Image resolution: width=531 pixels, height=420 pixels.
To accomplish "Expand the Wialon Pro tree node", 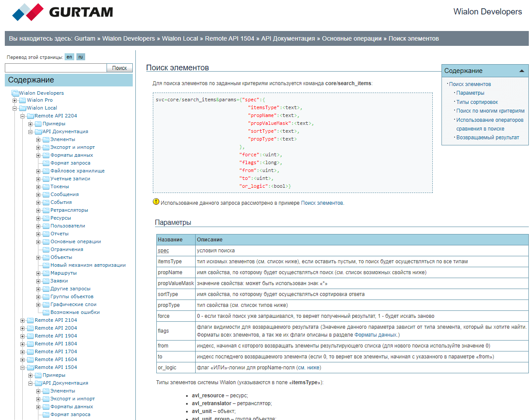I will (x=15, y=100).
